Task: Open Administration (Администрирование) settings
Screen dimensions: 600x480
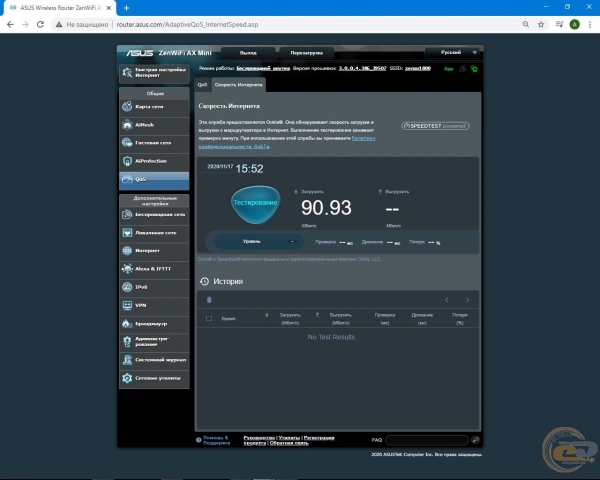Action: (154, 341)
